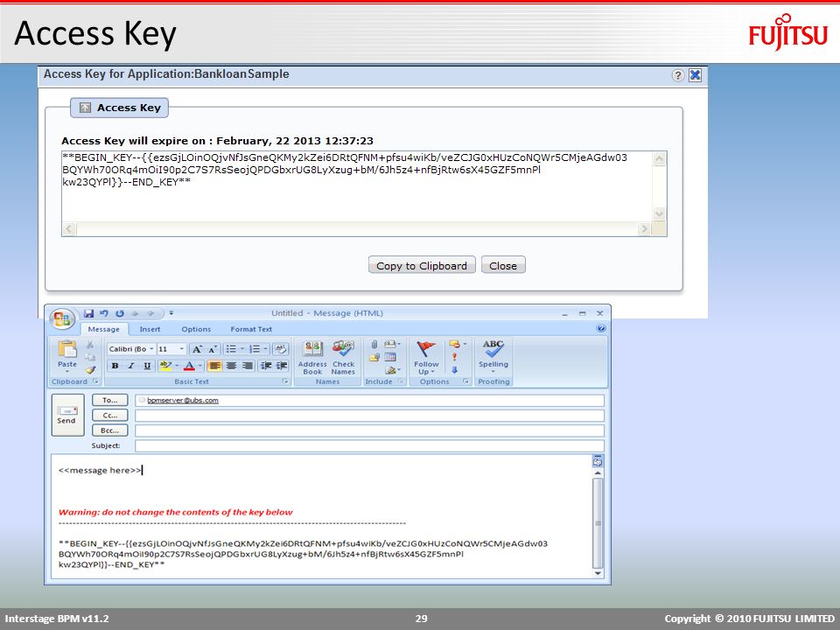The width and height of the screenshot is (840, 630).
Task: Apply bullet list formatting
Action: coord(230,349)
